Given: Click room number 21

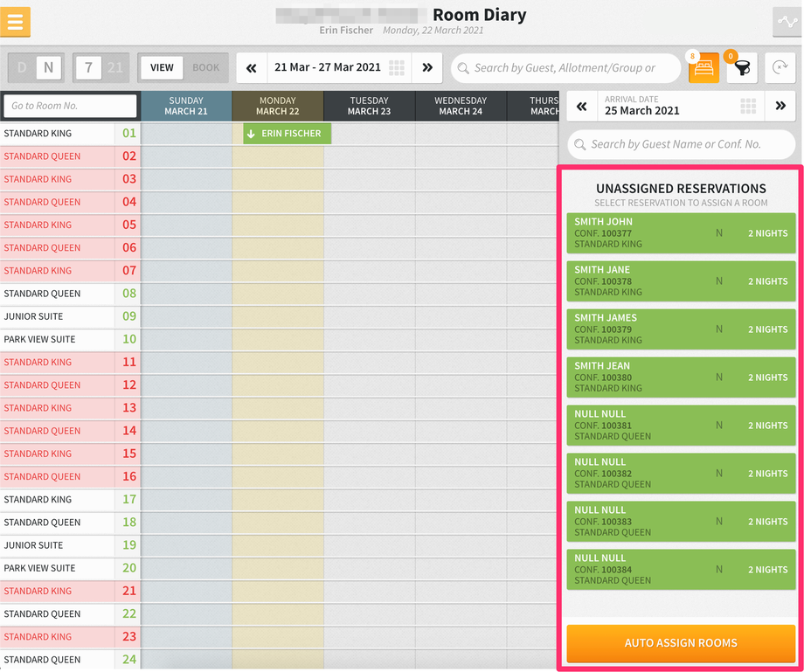Looking at the screenshot, I should coord(129,591).
